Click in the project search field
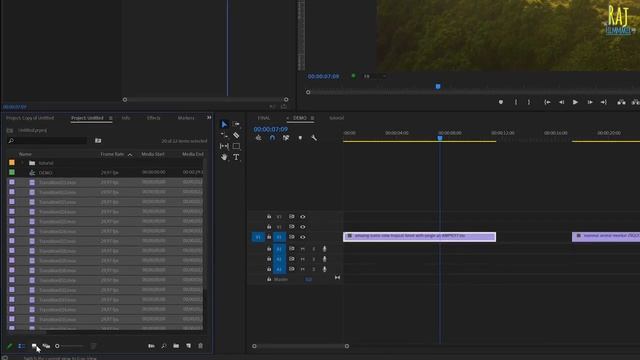This screenshot has height=360, width=640. click(47, 140)
